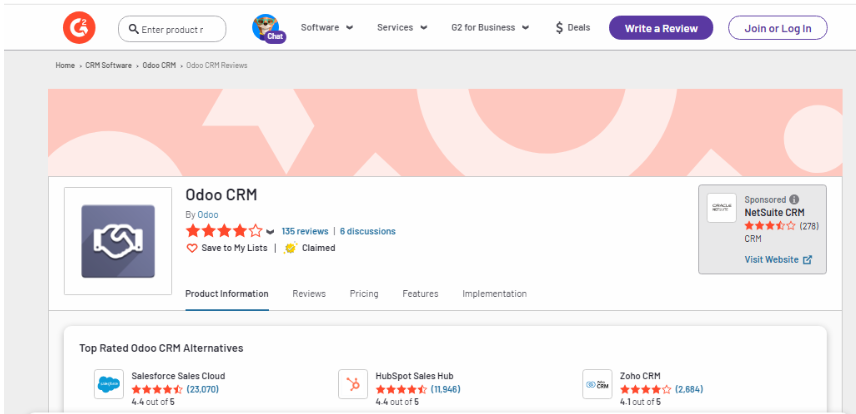Click the Odoo CRM handshake logo
Image resolution: width=856 pixels, height=414 pixels.
click(118, 241)
